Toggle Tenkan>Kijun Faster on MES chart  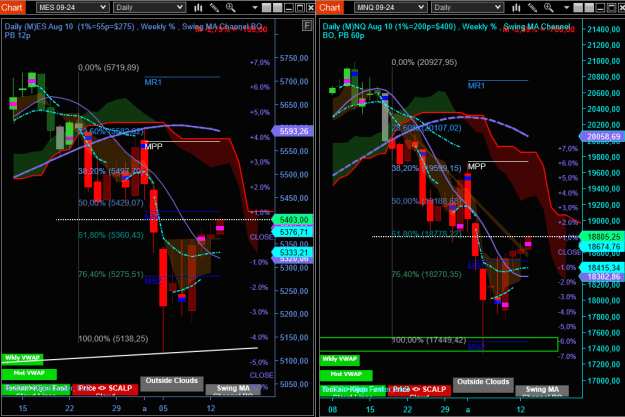(x=36, y=389)
